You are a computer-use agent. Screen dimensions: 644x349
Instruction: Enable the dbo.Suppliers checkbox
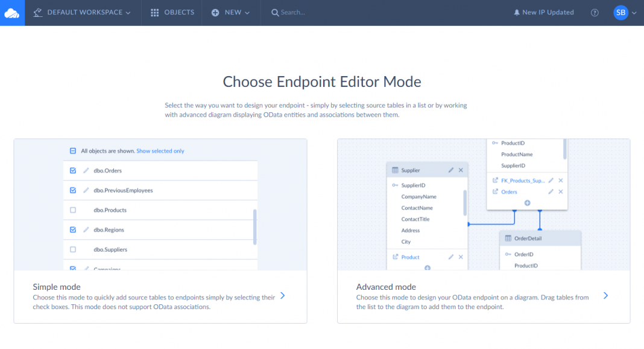tap(73, 249)
